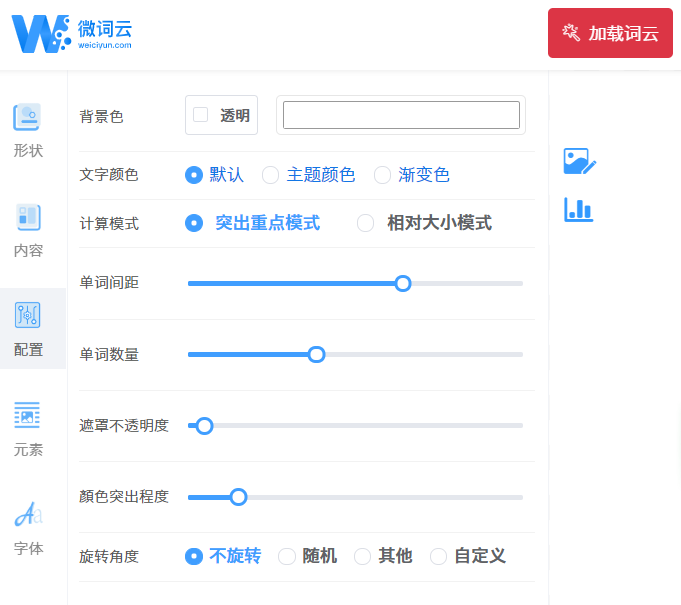Click the 颜色突出程度 slider handle
Viewport: 681px width, 605px height.
pyautogui.click(x=238, y=497)
